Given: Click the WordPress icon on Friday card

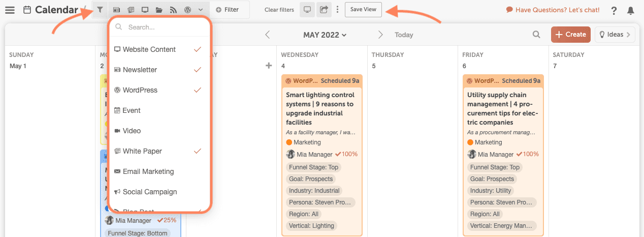Looking at the screenshot, I should 470,81.
